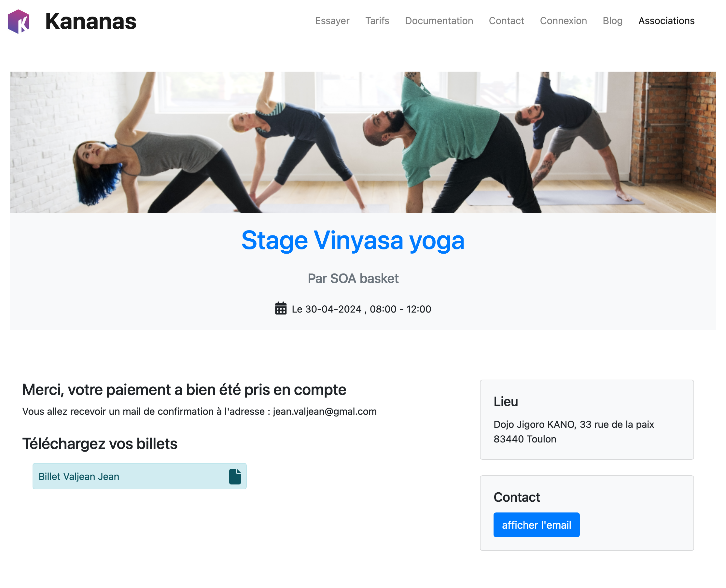Image resolution: width=726 pixels, height=588 pixels.
Task: Click the Kananas hexagon logo icon
Action: pyautogui.click(x=18, y=21)
